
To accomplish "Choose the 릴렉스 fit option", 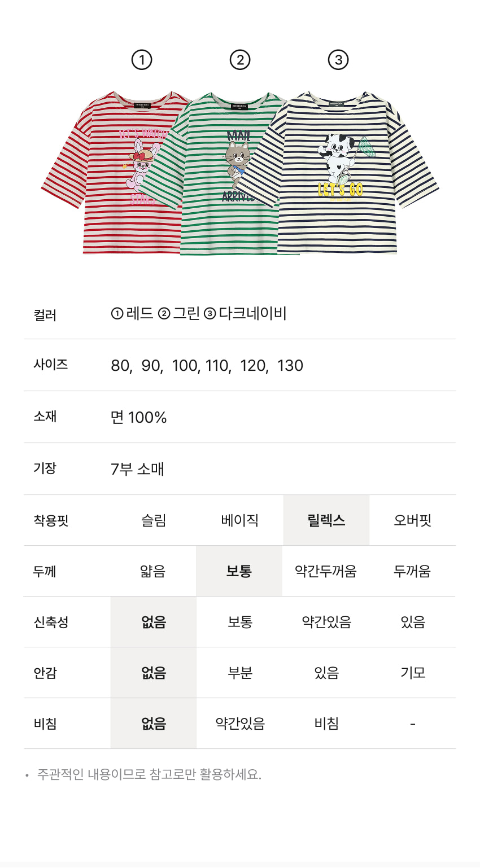I will 326,520.
